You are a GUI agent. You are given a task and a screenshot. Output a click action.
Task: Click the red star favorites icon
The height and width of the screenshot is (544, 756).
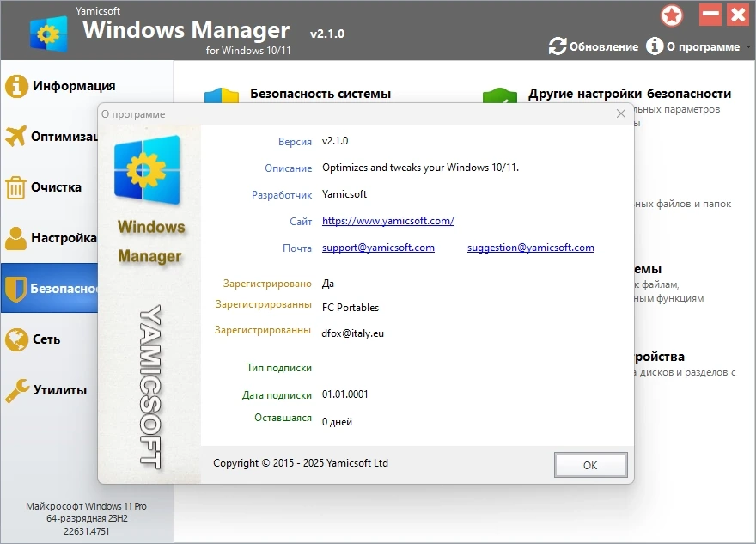[x=672, y=15]
